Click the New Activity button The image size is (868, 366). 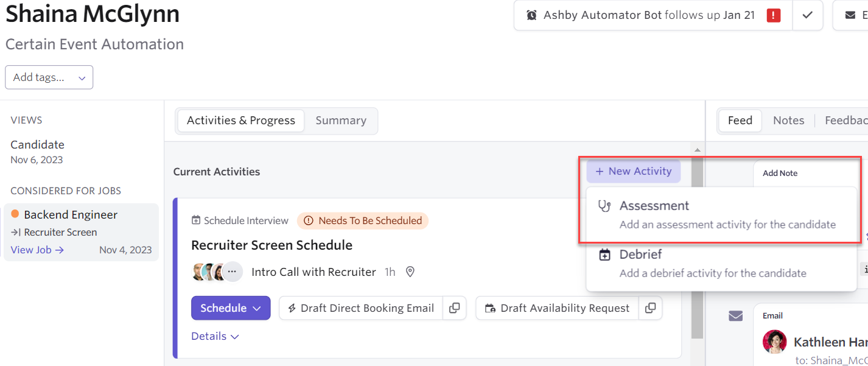(633, 171)
